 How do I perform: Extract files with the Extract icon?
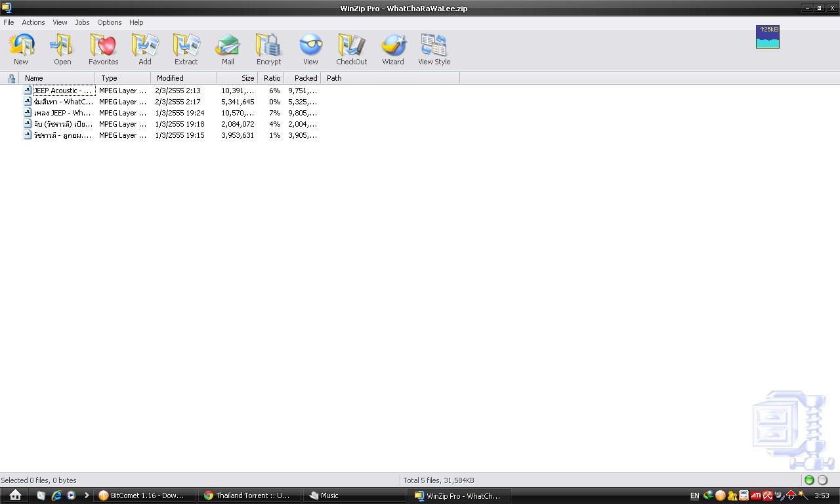click(x=186, y=49)
